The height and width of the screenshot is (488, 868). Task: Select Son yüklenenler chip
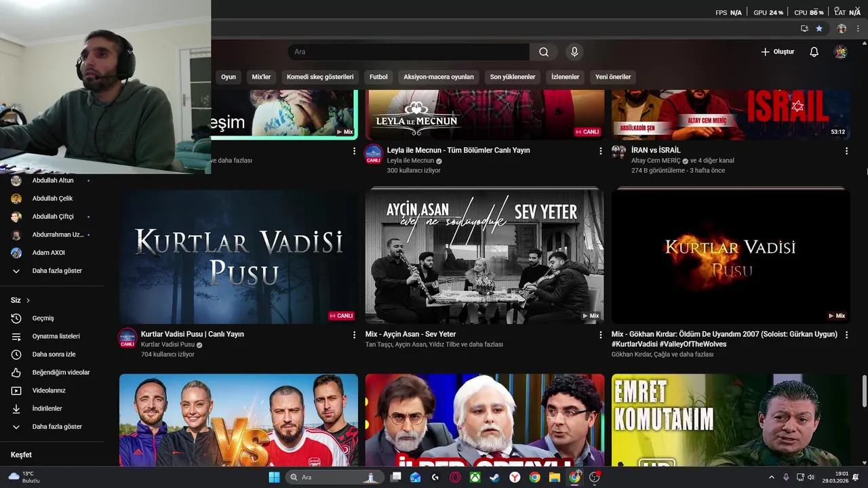[x=513, y=77]
